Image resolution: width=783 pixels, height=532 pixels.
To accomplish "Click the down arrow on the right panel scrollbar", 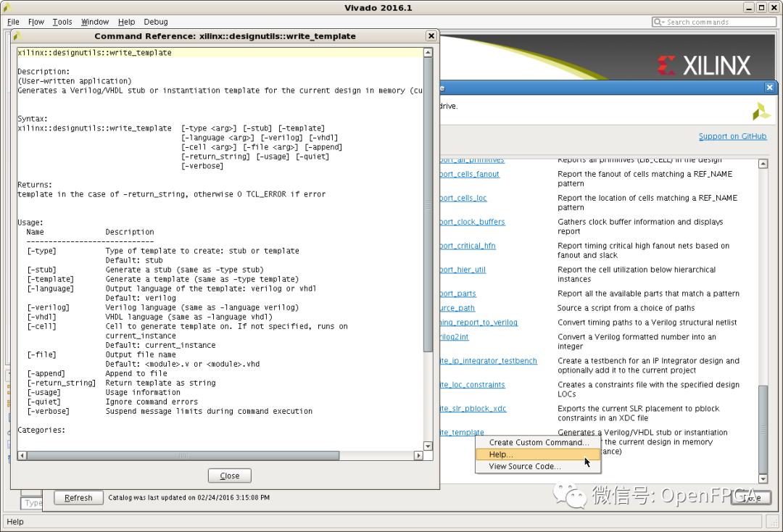I will pos(763,478).
